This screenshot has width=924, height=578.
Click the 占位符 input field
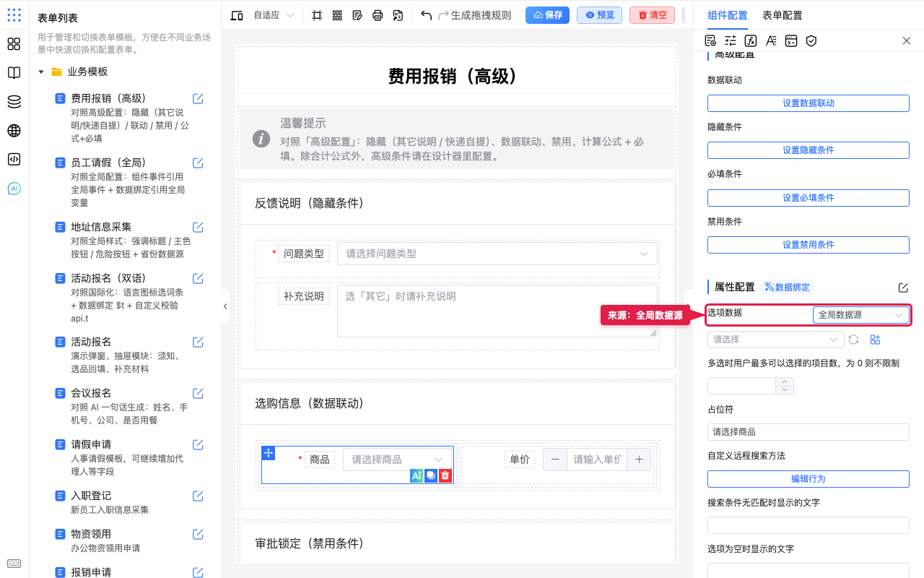(x=808, y=432)
